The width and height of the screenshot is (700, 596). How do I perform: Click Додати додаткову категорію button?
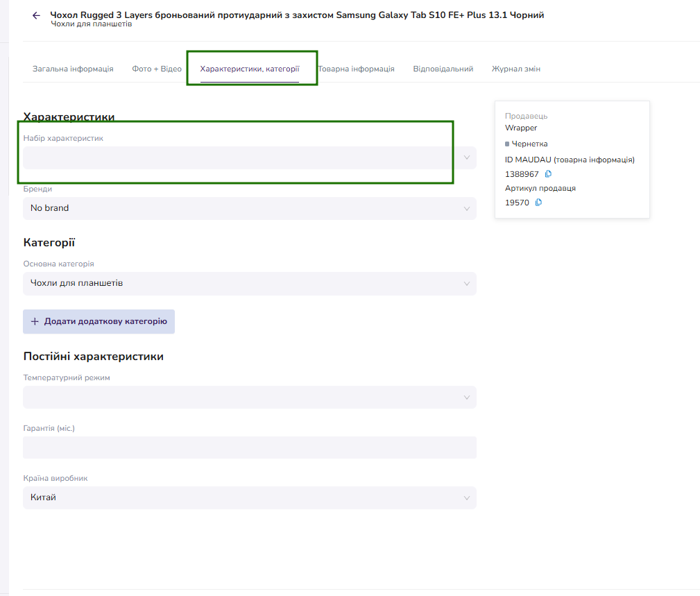(x=99, y=321)
